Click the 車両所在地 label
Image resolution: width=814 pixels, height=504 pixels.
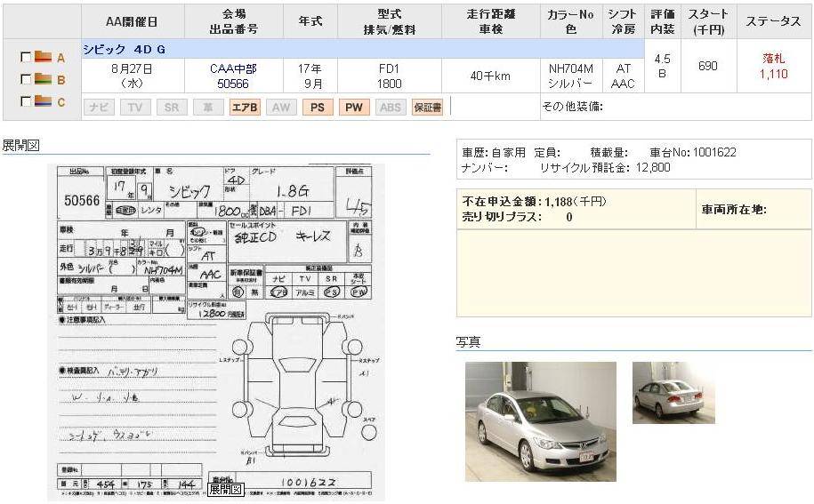tap(734, 210)
